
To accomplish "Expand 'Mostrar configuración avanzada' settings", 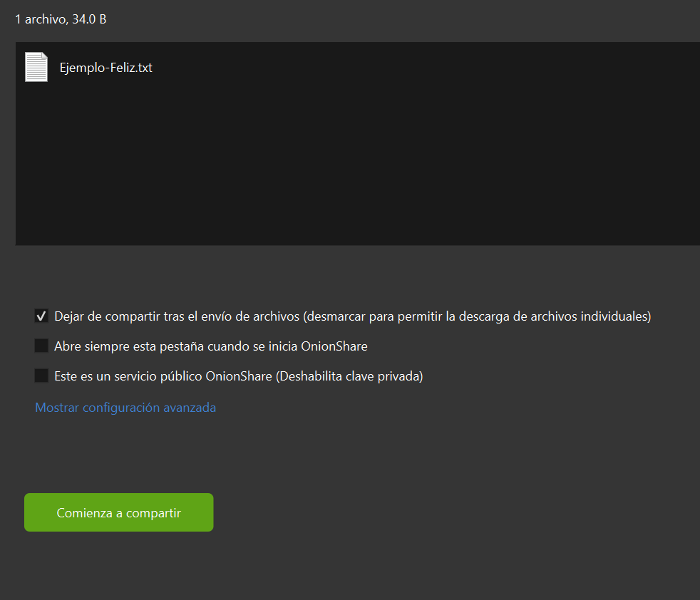I will pyautogui.click(x=125, y=408).
